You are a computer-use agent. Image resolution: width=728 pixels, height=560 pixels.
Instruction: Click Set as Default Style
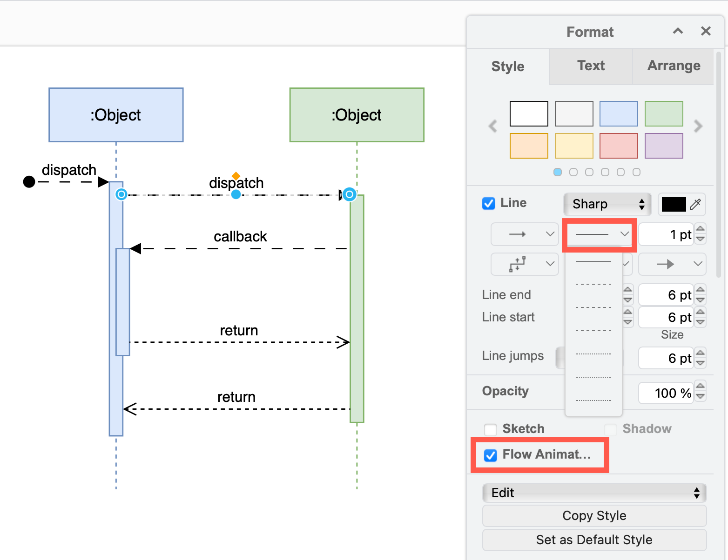(x=593, y=540)
